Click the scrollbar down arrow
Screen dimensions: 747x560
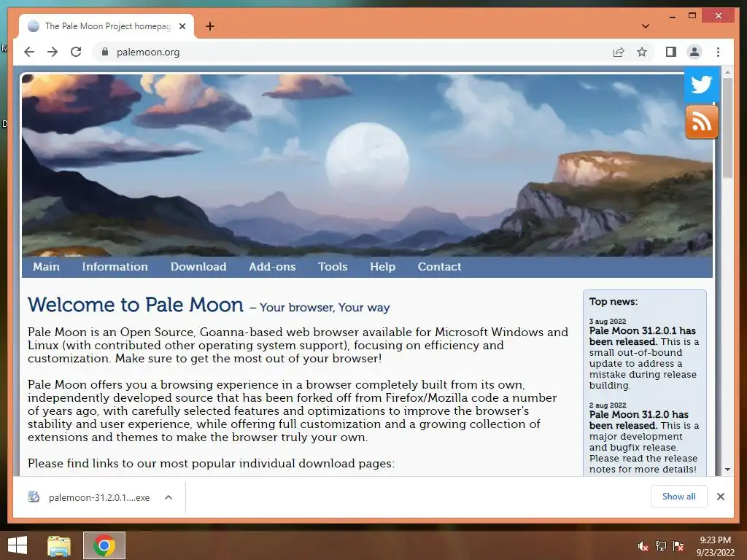727,470
